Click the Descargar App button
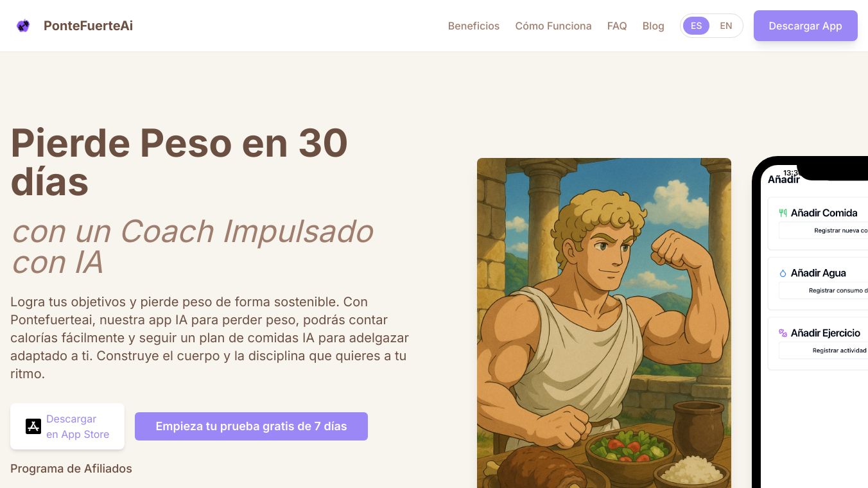The height and width of the screenshot is (488, 868). coord(805,26)
